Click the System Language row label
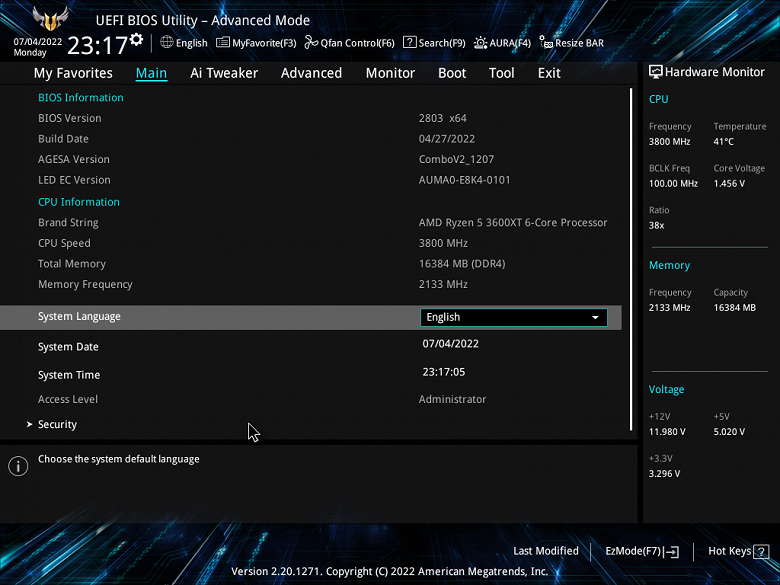Image resolution: width=780 pixels, height=585 pixels. 79,317
